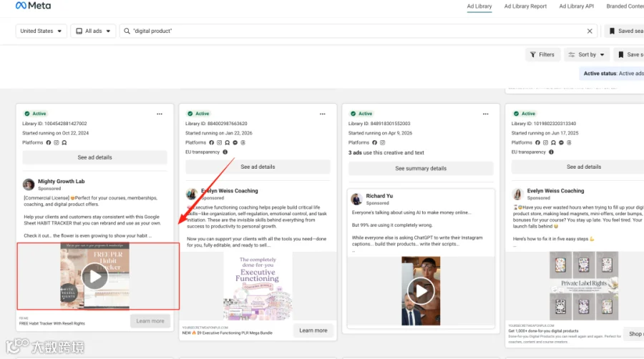Open the Ad Library API tab
The image size is (644, 359).
[576, 6]
